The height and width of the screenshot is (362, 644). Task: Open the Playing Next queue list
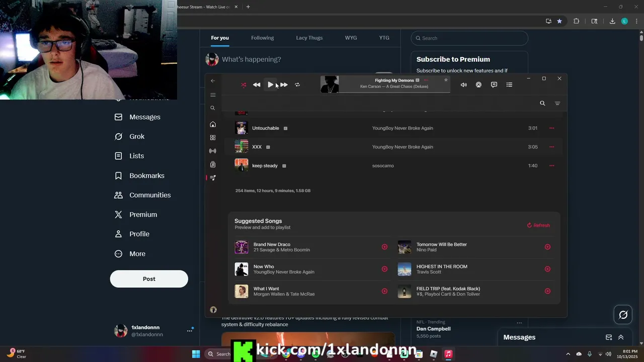pyautogui.click(x=509, y=85)
